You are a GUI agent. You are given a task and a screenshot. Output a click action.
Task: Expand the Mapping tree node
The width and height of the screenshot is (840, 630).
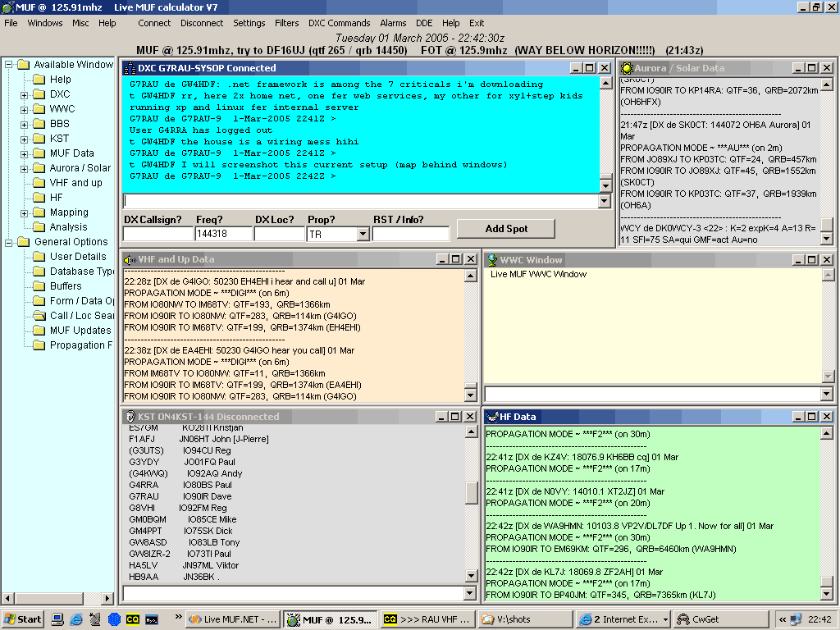(x=25, y=213)
